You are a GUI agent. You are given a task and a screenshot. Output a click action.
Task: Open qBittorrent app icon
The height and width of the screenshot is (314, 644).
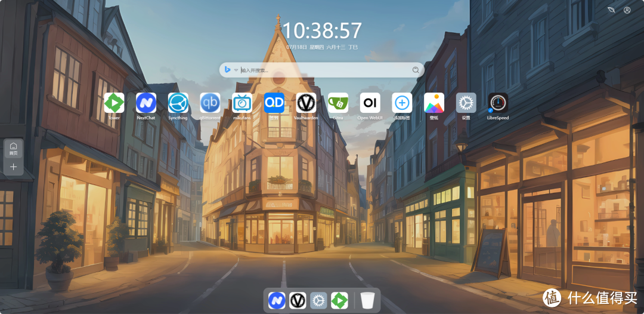click(210, 103)
